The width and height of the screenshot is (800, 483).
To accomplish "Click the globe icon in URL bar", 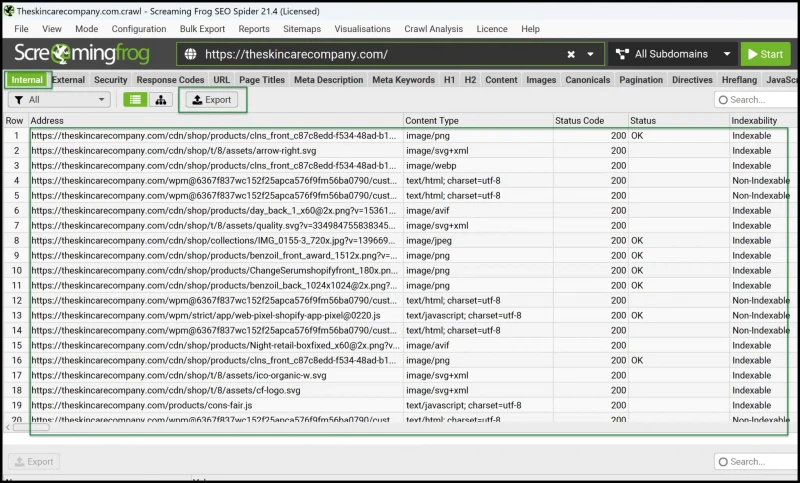I will click(x=190, y=54).
